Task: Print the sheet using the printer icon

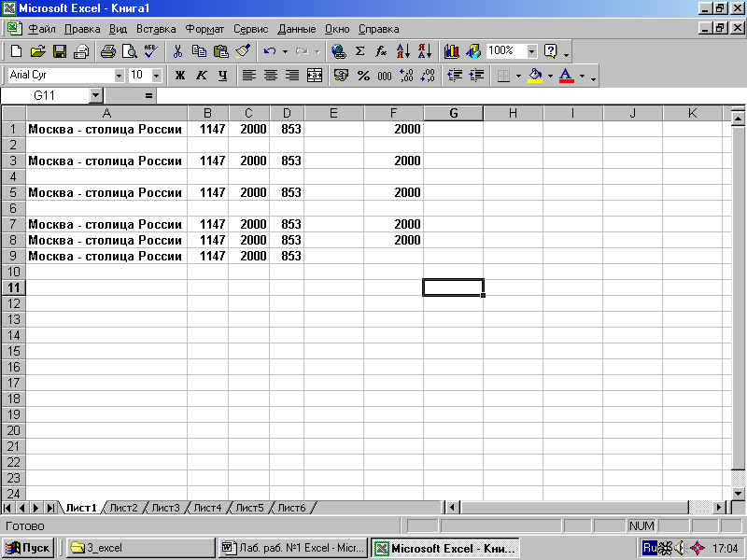Action: coord(108,51)
